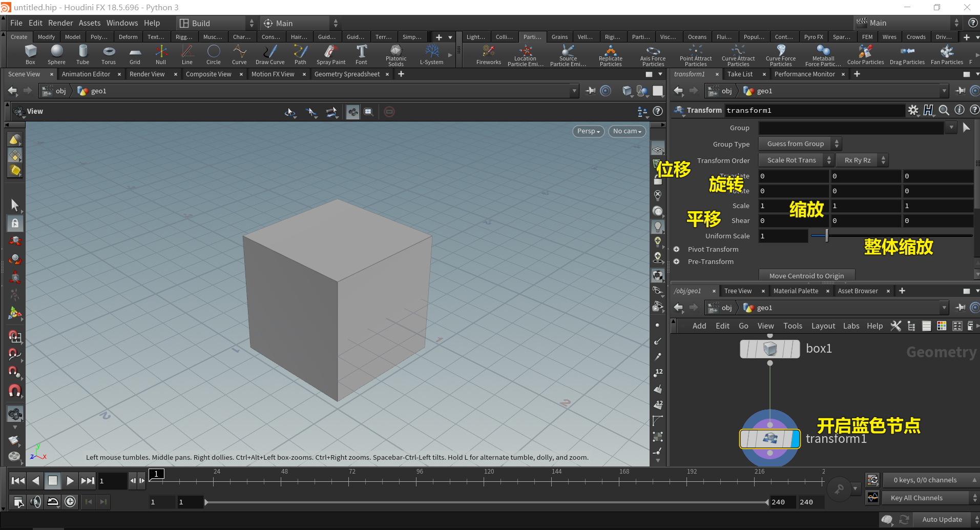Choose the Platonic Solids tool
Image resolution: width=980 pixels, height=530 pixels.
(395, 55)
